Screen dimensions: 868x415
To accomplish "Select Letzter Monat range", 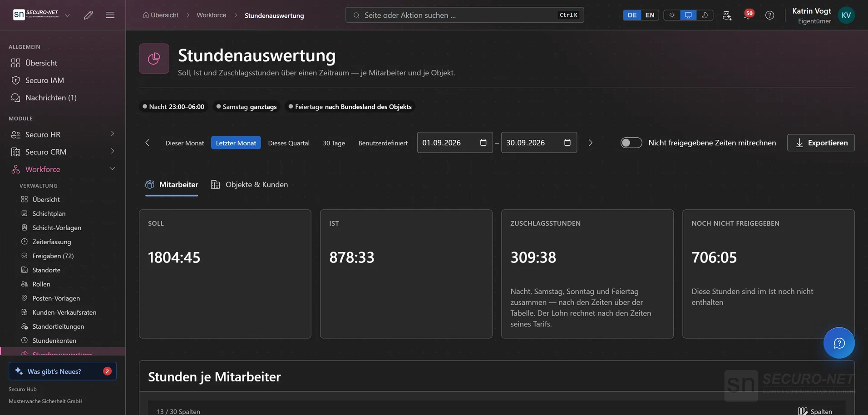I will [236, 143].
